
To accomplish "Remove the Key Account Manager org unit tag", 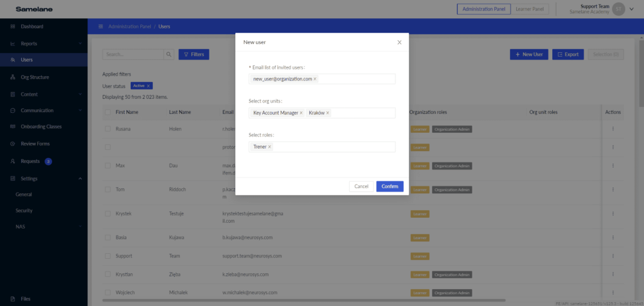I will [301, 113].
